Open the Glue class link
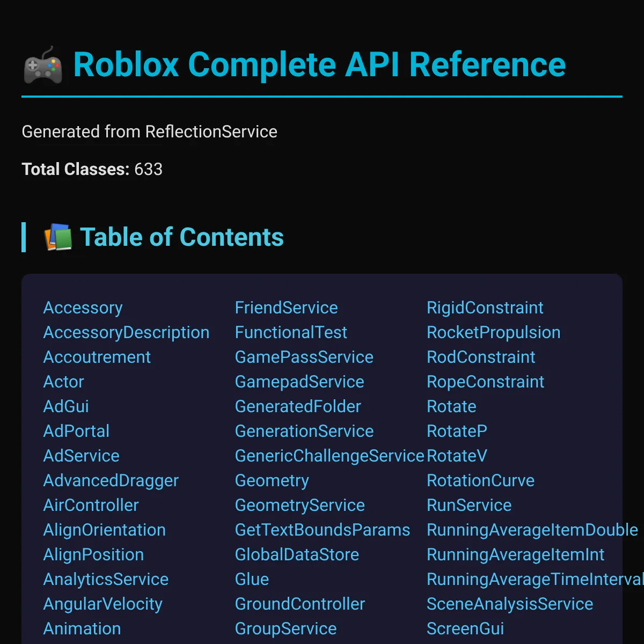The width and height of the screenshot is (644, 644). tap(252, 580)
